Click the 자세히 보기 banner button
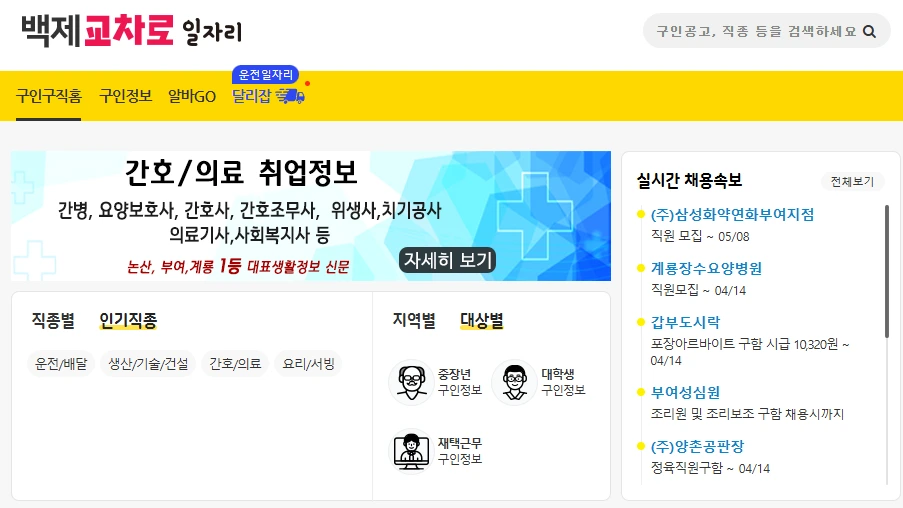The image size is (903, 508). click(x=447, y=260)
